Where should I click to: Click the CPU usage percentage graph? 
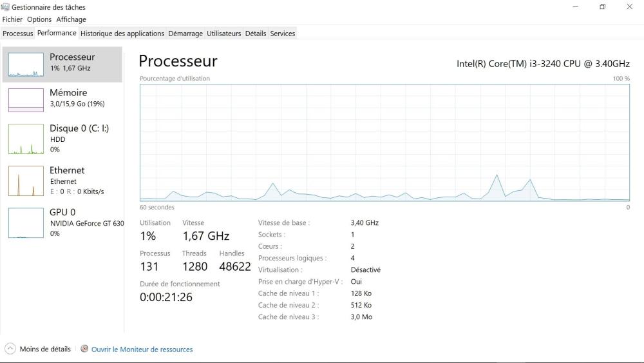tap(384, 142)
